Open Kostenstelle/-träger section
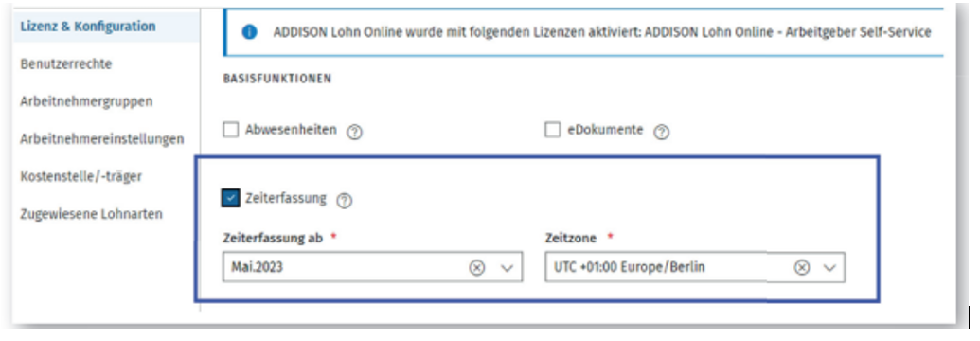 81,176
